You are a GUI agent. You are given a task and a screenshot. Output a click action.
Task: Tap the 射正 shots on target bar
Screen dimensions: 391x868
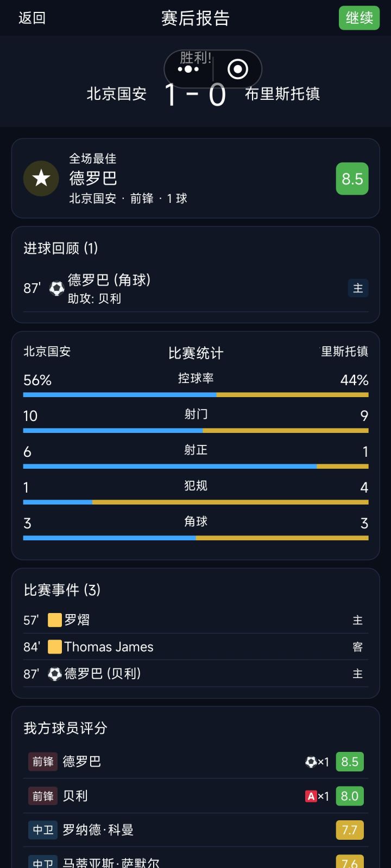coord(195,467)
